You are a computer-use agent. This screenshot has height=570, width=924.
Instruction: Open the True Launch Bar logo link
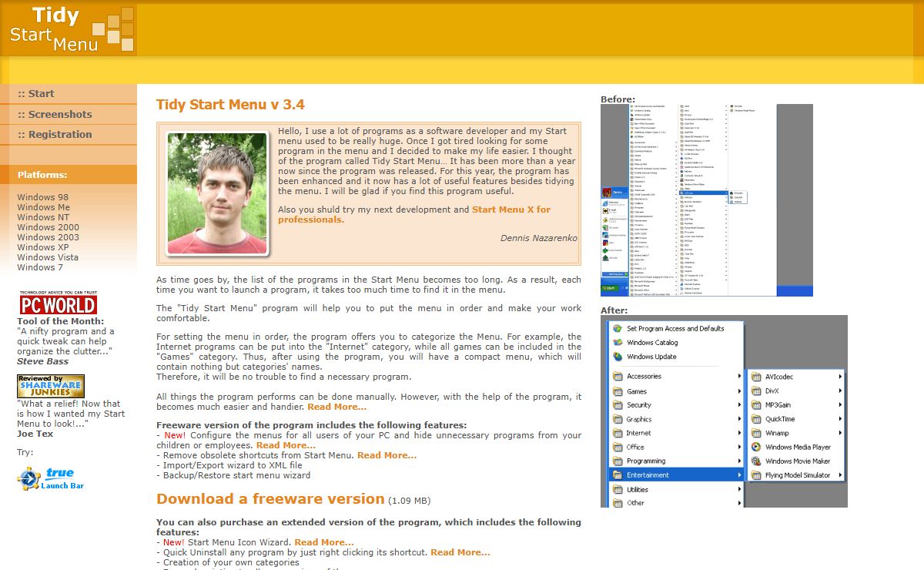[50, 479]
